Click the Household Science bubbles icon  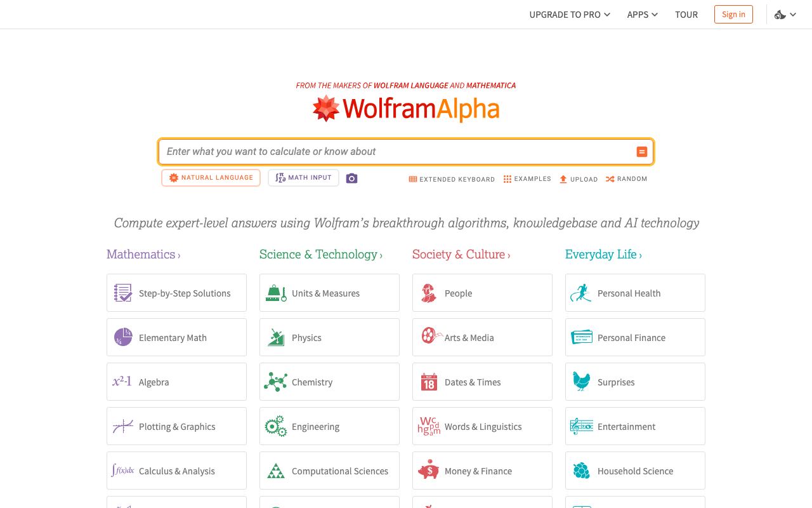coord(582,471)
